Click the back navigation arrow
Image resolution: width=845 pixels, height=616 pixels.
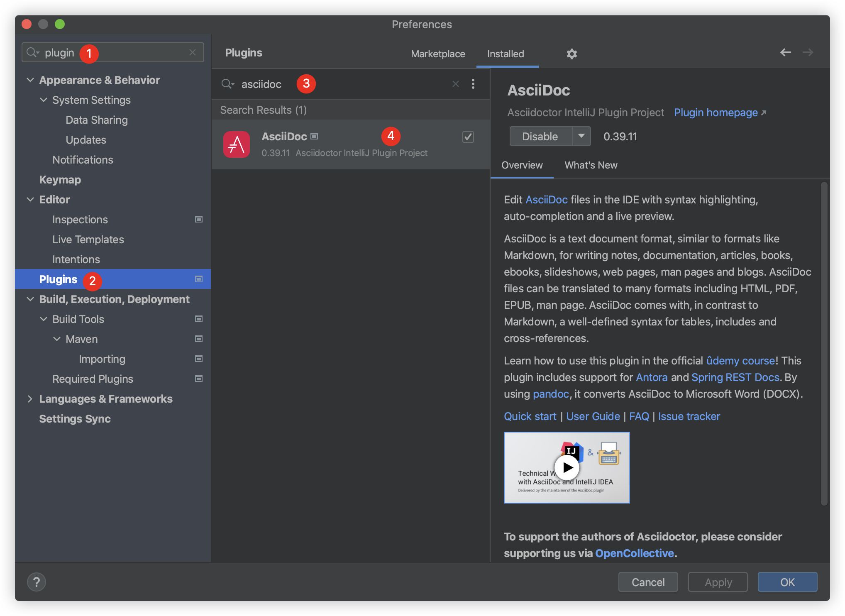click(785, 53)
